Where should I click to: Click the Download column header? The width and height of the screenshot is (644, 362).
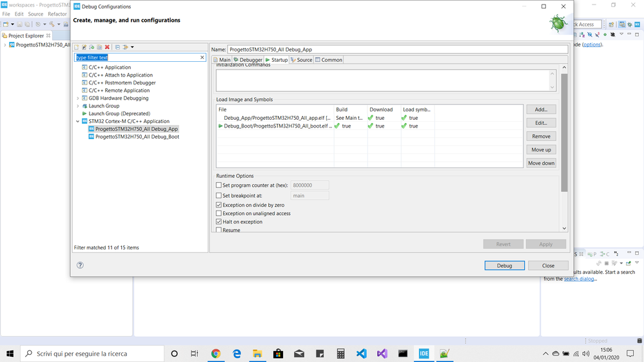click(384, 110)
